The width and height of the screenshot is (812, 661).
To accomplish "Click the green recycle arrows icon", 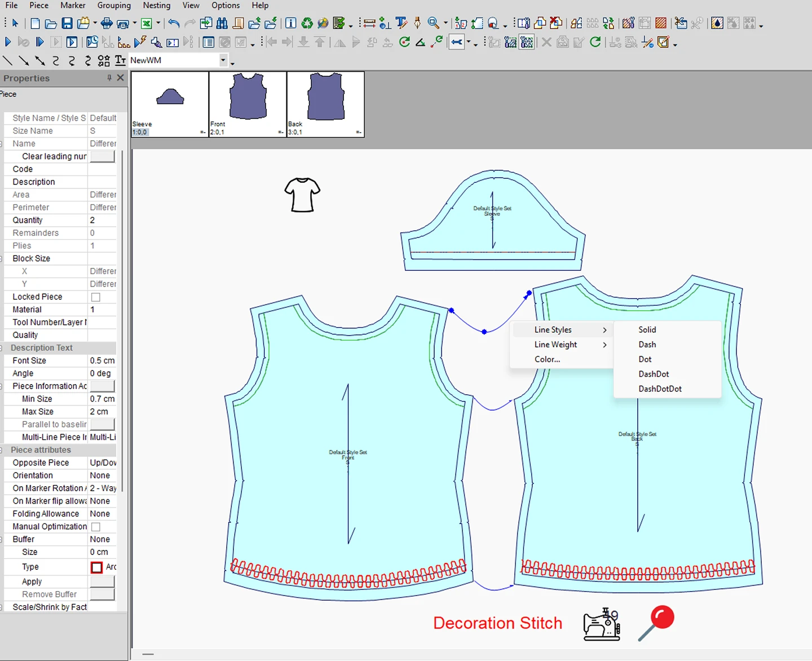I will tap(307, 23).
